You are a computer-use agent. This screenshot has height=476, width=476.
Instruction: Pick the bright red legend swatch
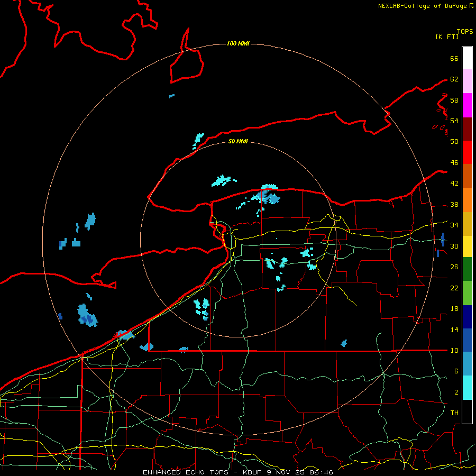(467, 152)
